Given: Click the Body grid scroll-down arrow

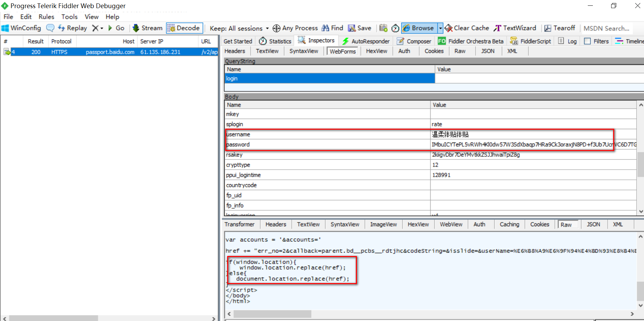Looking at the screenshot, I should tap(641, 212).
